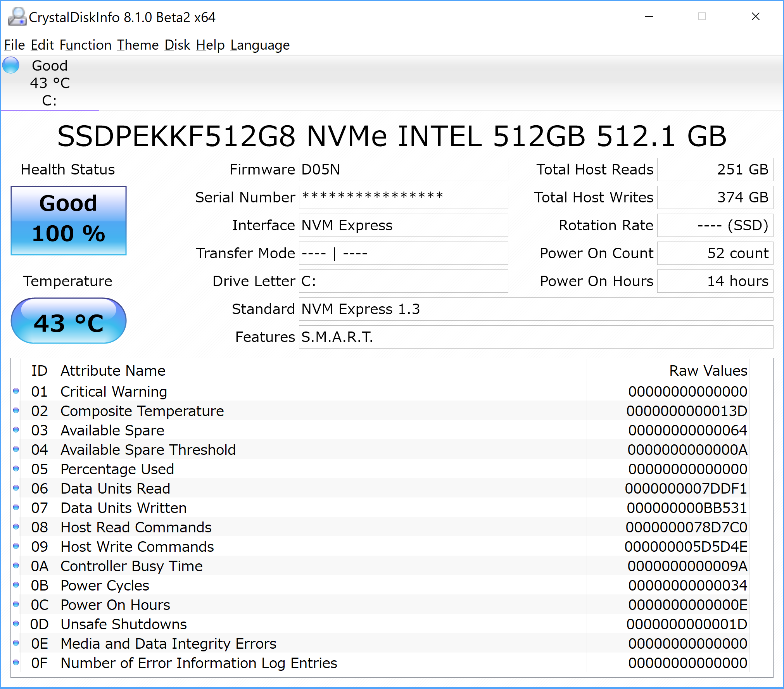The height and width of the screenshot is (689, 784).
Task: Click Total Host Writes value 374 GB
Action: coord(715,197)
